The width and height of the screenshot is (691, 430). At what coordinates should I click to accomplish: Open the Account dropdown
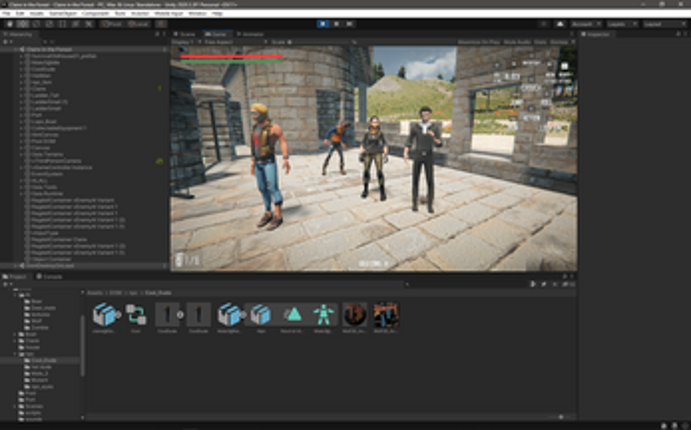pyautogui.click(x=587, y=24)
